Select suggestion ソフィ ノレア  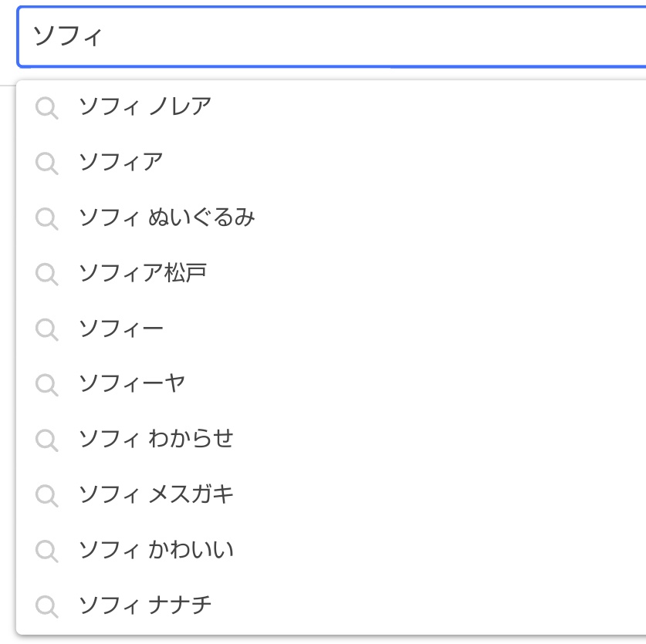tap(331, 107)
